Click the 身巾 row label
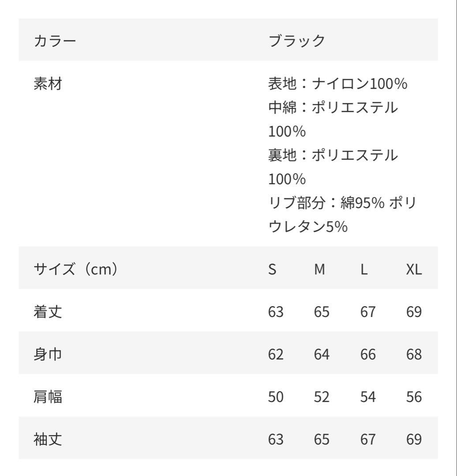The height and width of the screenshot is (476, 457). [x=48, y=354]
